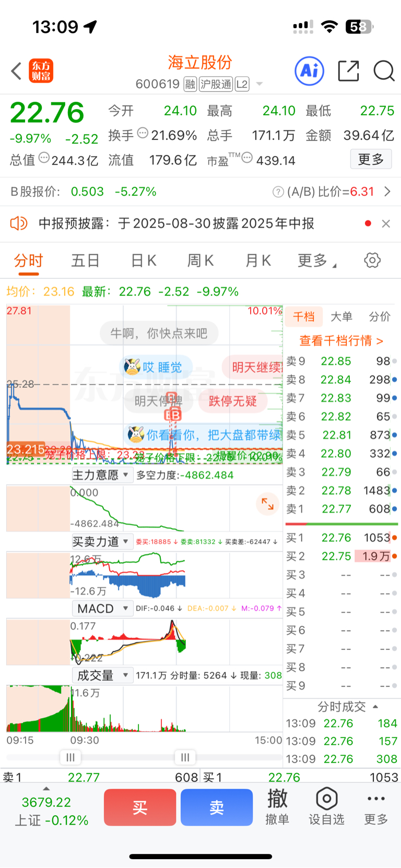Screen dimensions: 401x868
Task: Expand 上证 index bar arrow
Action: coord(46,789)
